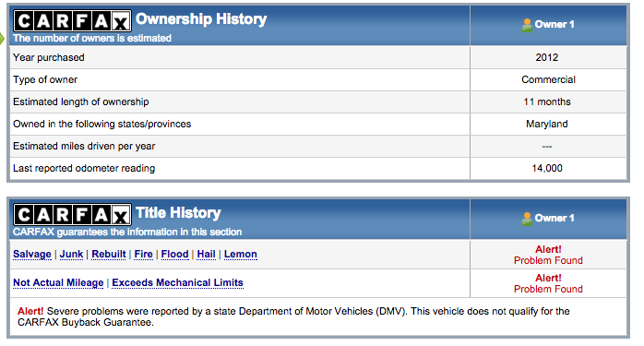Click the Owner 1 person icon in Ownership History
The width and height of the screenshot is (644, 346).
pos(527,25)
